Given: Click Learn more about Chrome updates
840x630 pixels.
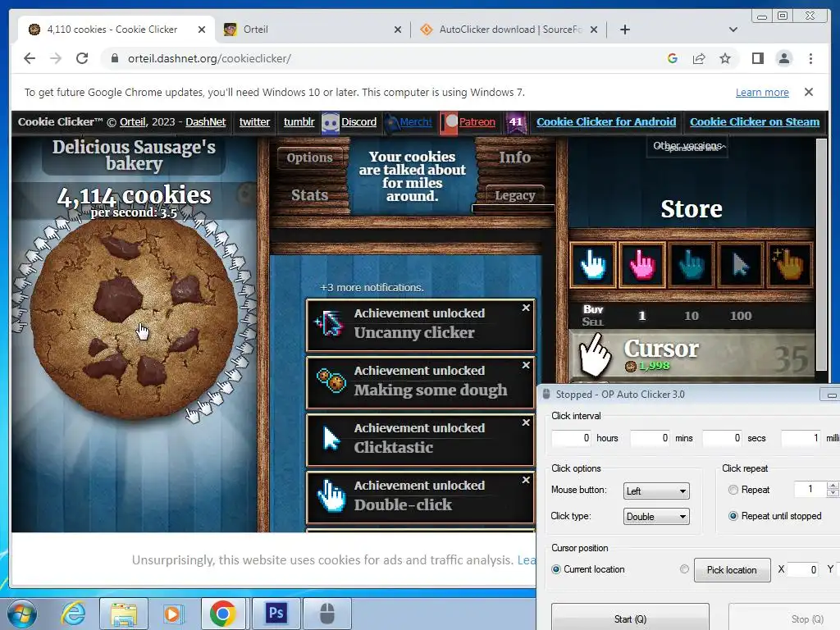Looking at the screenshot, I should click(762, 92).
